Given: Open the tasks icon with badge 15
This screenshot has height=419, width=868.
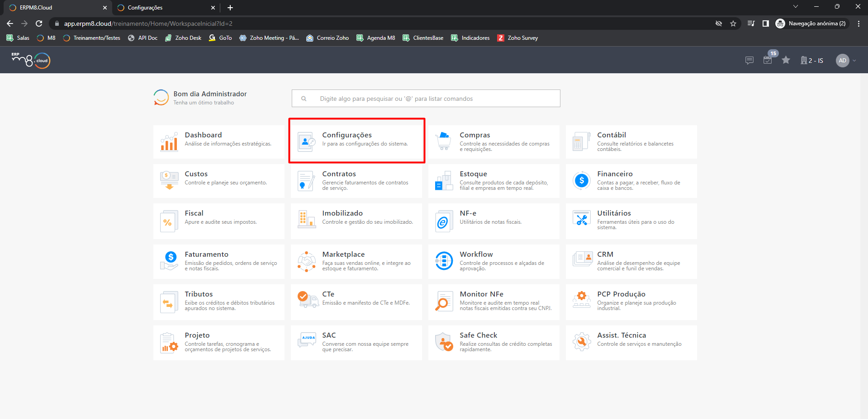Looking at the screenshot, I should point(768,60).
